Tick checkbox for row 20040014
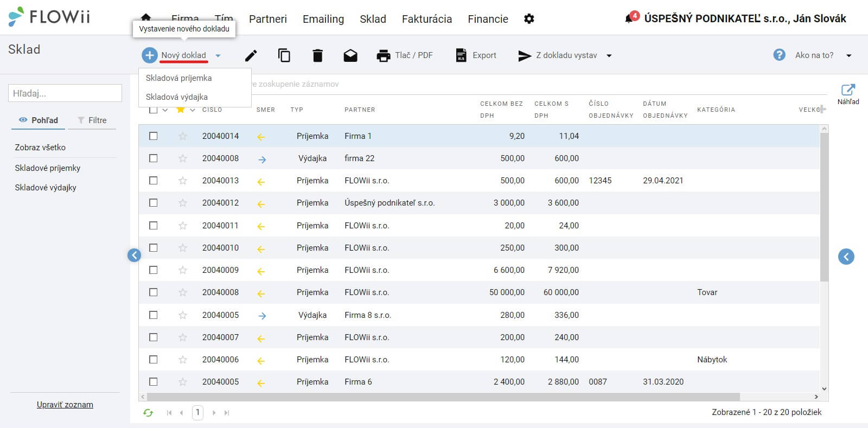868x428 pixels. [154, 136]
